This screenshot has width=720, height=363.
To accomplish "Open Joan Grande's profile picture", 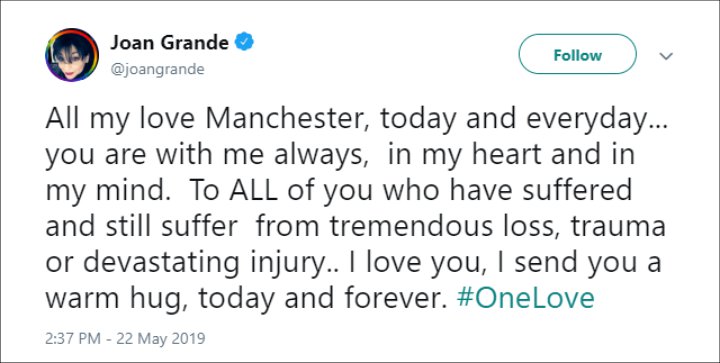I will [72, 55].
